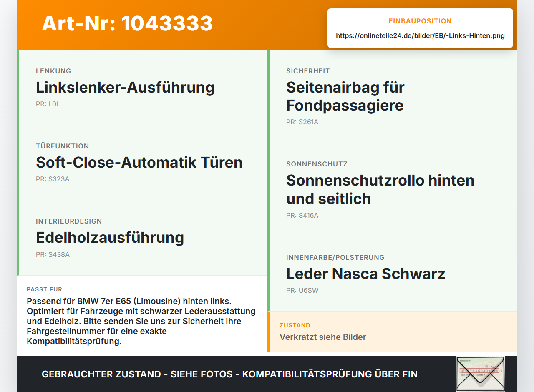This screenshot has width=534, height=392.
Task: Select the Leder Nasca Schwarz text
Action: [x=366, y=274]
